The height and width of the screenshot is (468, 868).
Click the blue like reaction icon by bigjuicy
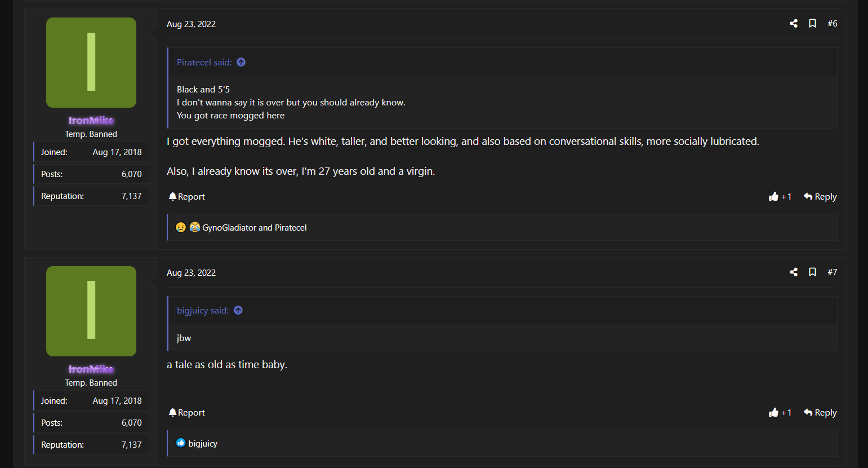point(181,443)
